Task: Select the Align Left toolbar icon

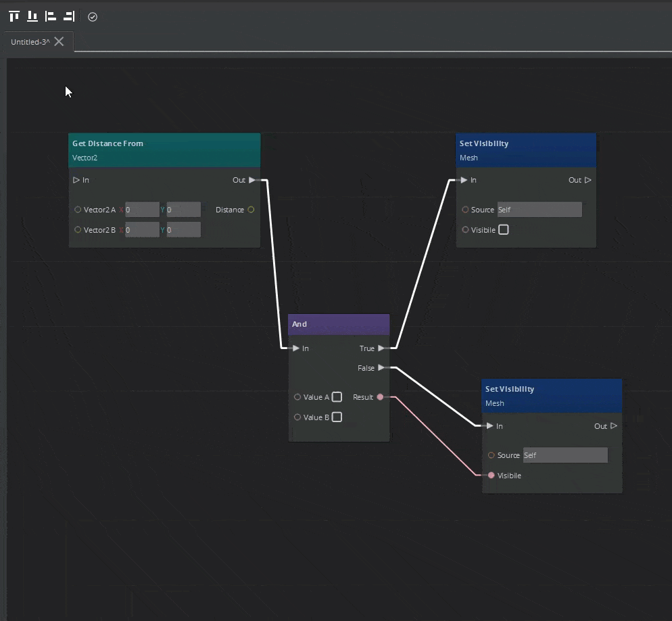Action: (51, 16)
